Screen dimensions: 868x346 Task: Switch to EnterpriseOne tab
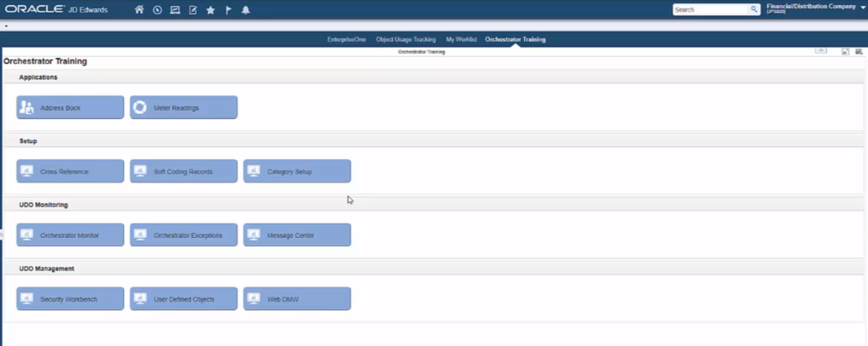pyautogui.click(x=346, y=40)
